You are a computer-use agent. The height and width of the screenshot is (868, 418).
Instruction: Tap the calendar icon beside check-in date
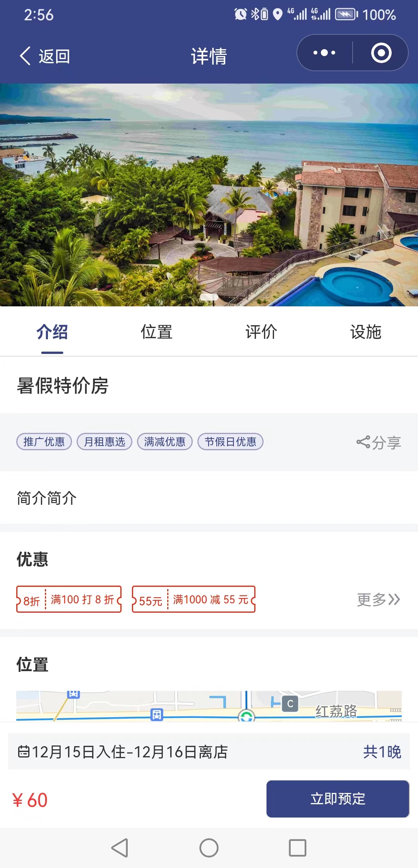(24, 752)
